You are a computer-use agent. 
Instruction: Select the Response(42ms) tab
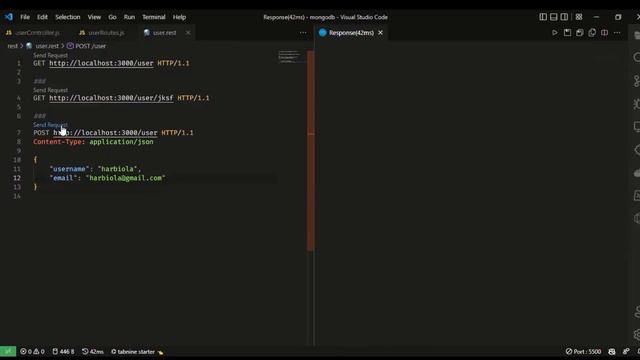click(x=351, y=33)
